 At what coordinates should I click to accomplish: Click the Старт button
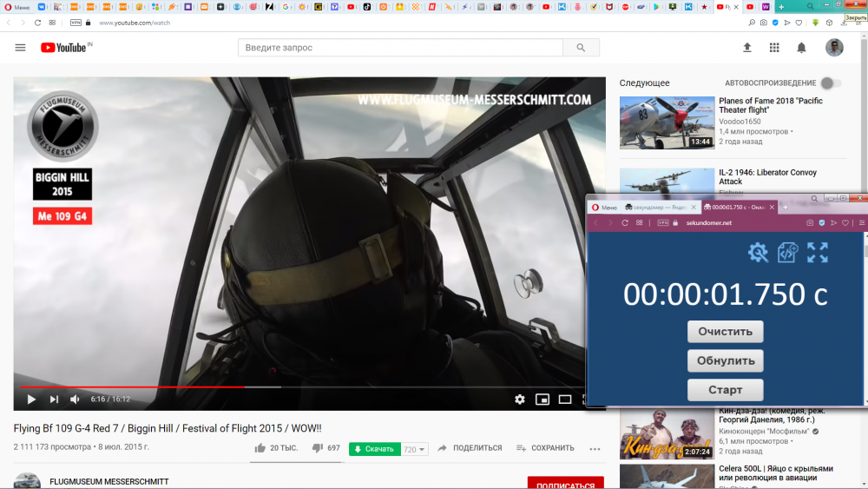[725, 390]
